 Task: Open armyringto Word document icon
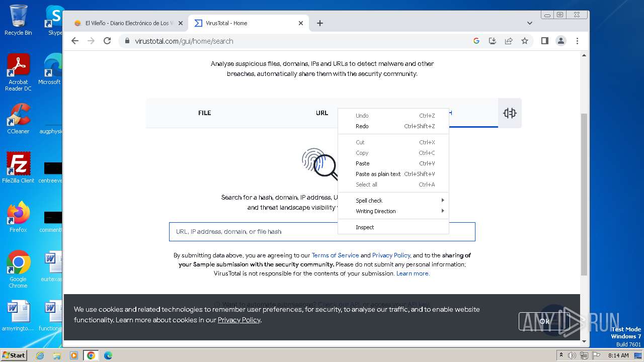coord(18,316)
